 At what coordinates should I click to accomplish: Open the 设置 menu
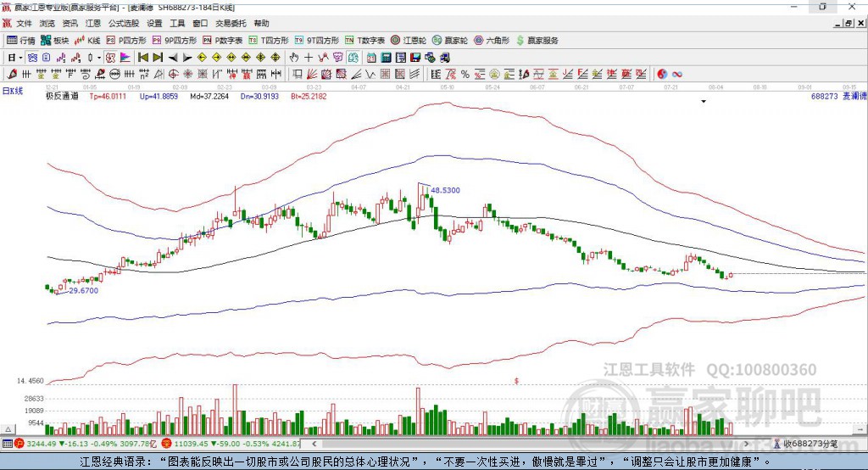click(154, 23)
